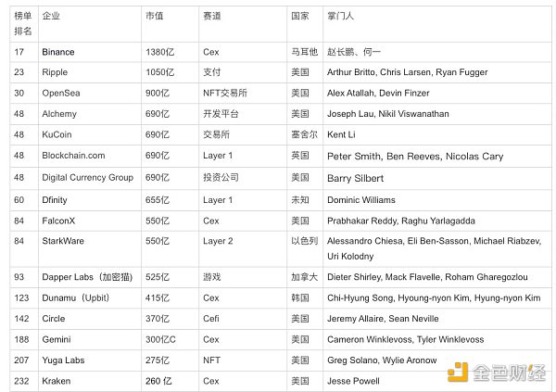Click the 市值 column header
Viewport: 556px width, 392px height.
pos(156,17)
